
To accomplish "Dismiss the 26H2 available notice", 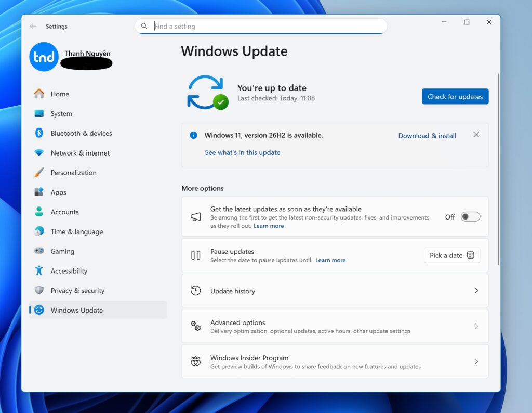I will pyautogui.click(x=476, y=135).
